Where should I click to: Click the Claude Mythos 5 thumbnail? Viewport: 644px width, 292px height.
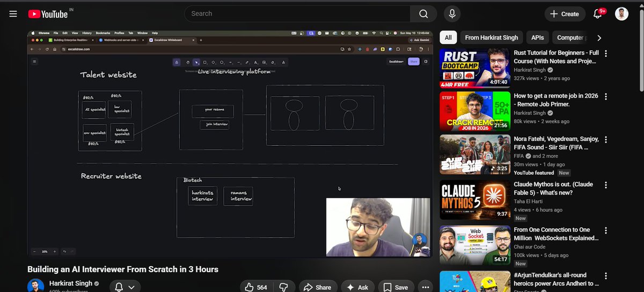(x=474, y=200)
